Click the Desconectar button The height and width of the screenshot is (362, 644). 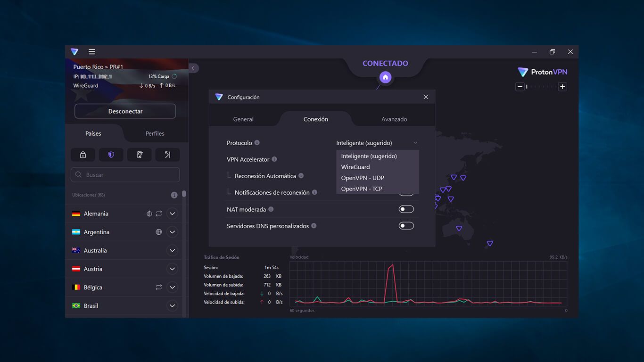click(x=125, y=111)
